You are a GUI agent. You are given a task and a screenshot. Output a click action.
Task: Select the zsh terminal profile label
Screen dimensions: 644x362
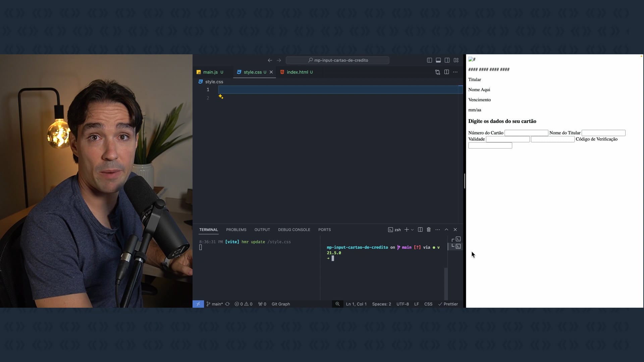[394, 230]
